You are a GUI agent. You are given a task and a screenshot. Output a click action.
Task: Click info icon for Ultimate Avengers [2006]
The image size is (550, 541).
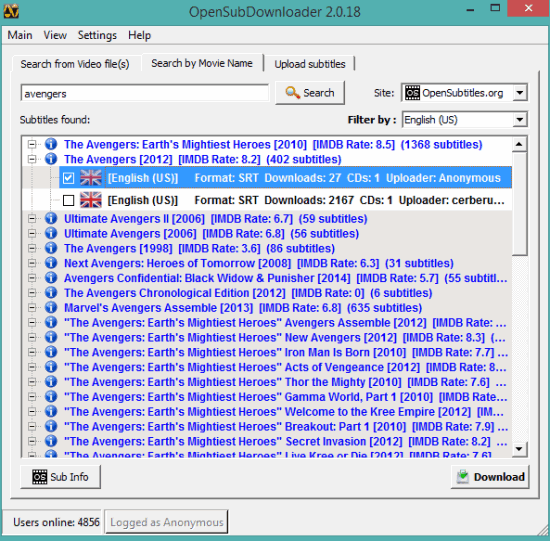tap(51, 233)
